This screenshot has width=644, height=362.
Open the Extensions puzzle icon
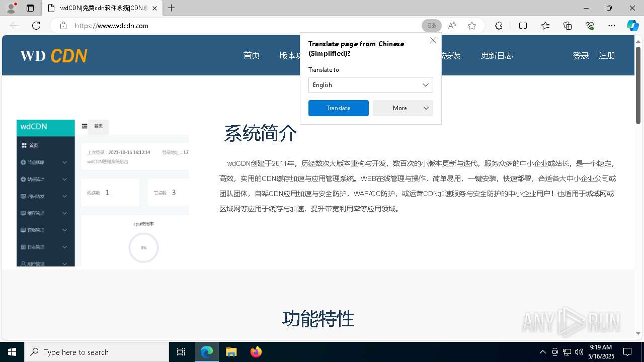pos(499,26)
